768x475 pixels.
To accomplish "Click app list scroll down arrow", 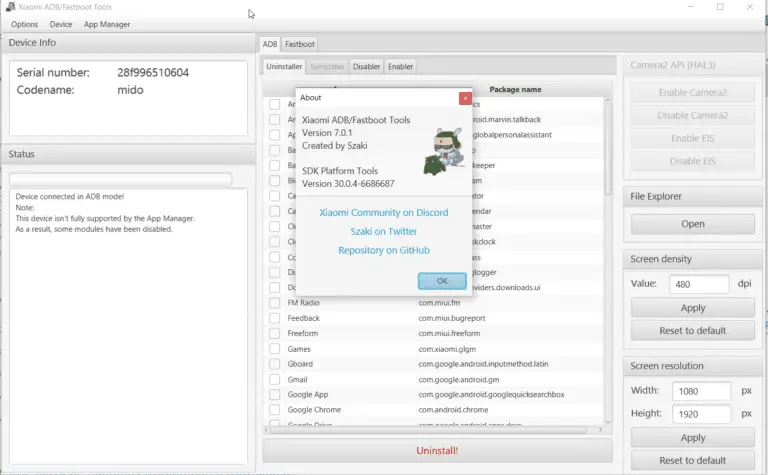I will [x=608, y=422].
